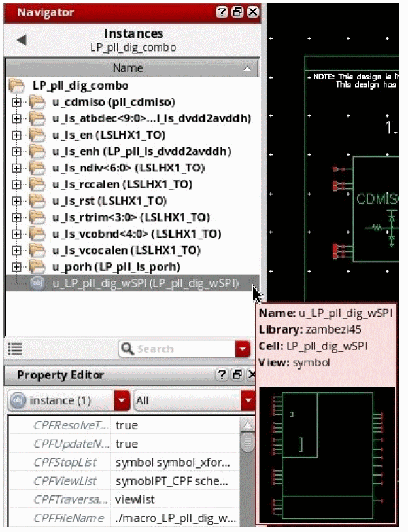Expand the u_cdmiso (pll_cdmiso) node
This screenshot has width=408, height=532.
pos(16,102)
